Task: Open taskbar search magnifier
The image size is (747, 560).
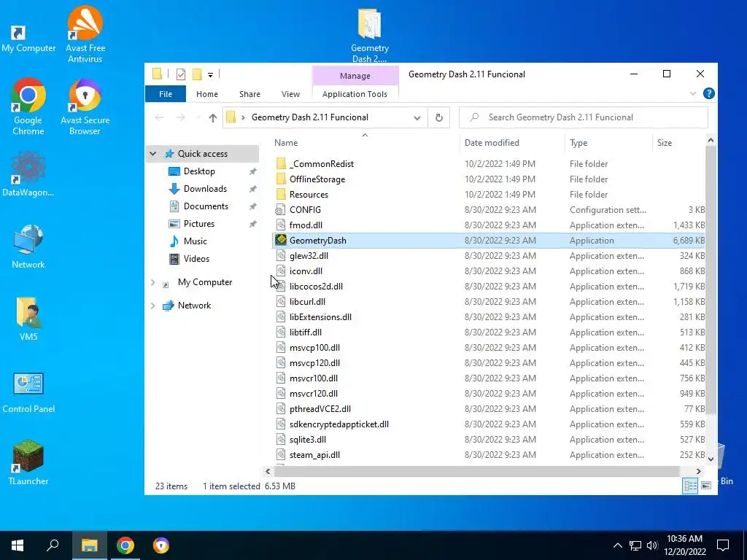Action: click(53, 545)
